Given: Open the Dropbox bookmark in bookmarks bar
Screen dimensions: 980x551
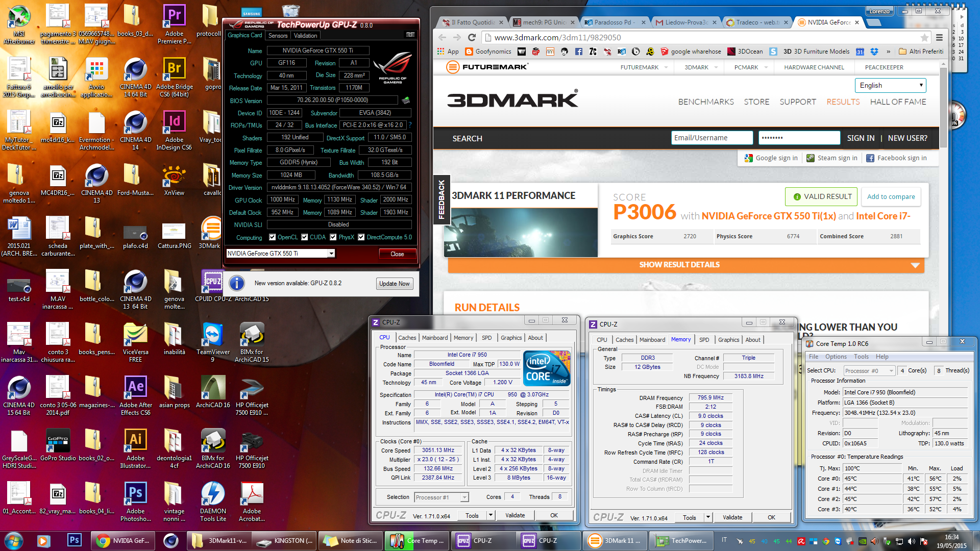Looking at the screenshot, I should point(874,52).
